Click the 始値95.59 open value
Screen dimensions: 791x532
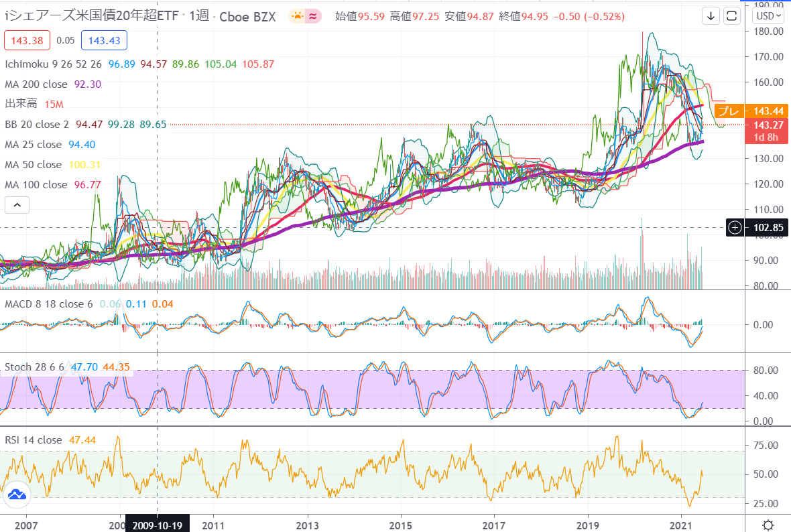(x=360, y=17)
